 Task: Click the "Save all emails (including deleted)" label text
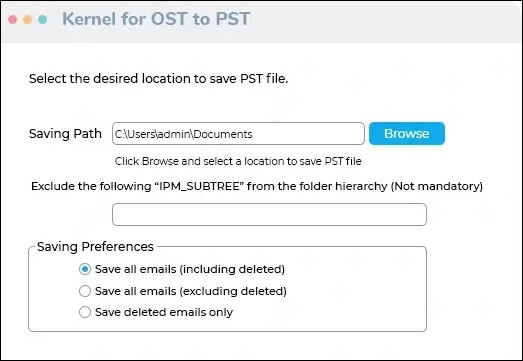pyautogui.click(x=190, y=269)
